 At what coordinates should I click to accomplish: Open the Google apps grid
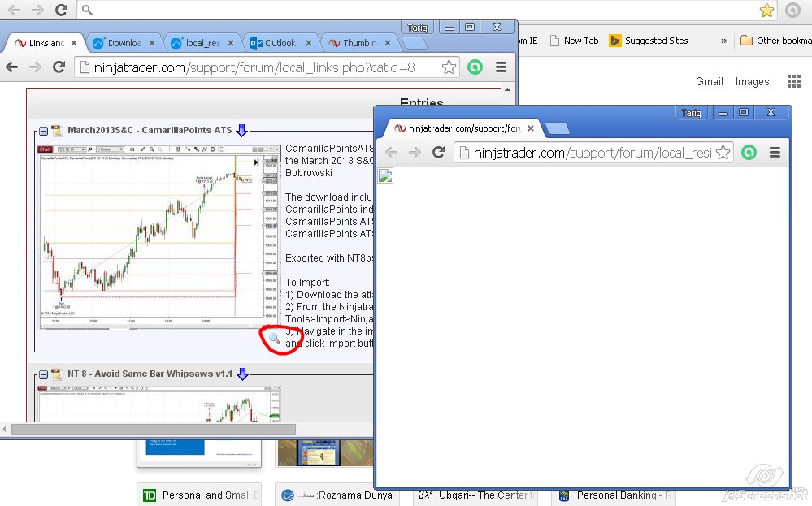pyautogui.click(x=794, y=81)
